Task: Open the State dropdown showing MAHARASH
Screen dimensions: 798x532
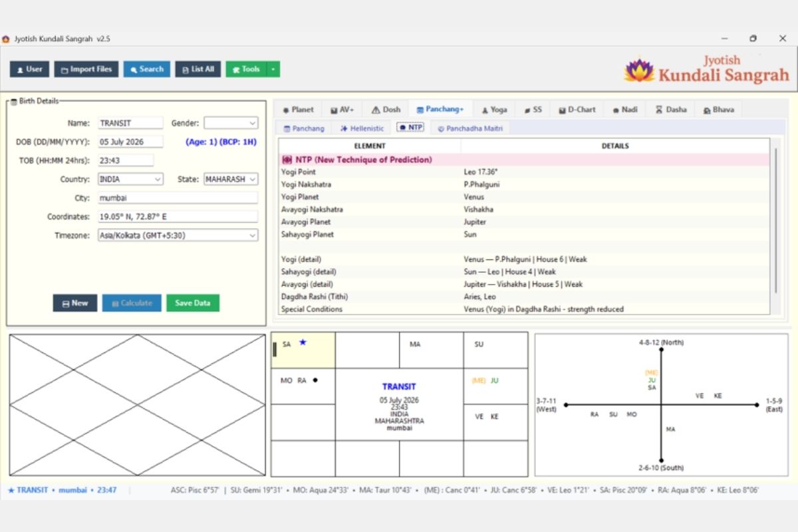Action: coord(231,180)
